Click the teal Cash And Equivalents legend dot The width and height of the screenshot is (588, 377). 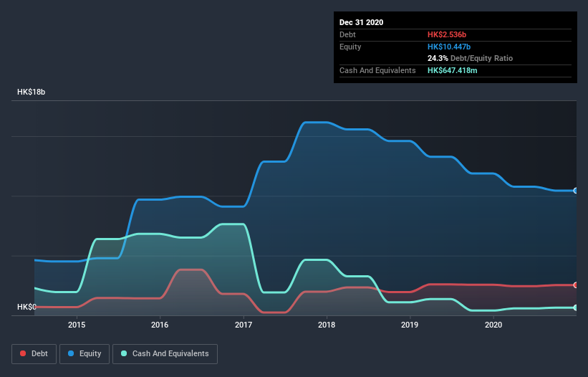pos(124,353)
